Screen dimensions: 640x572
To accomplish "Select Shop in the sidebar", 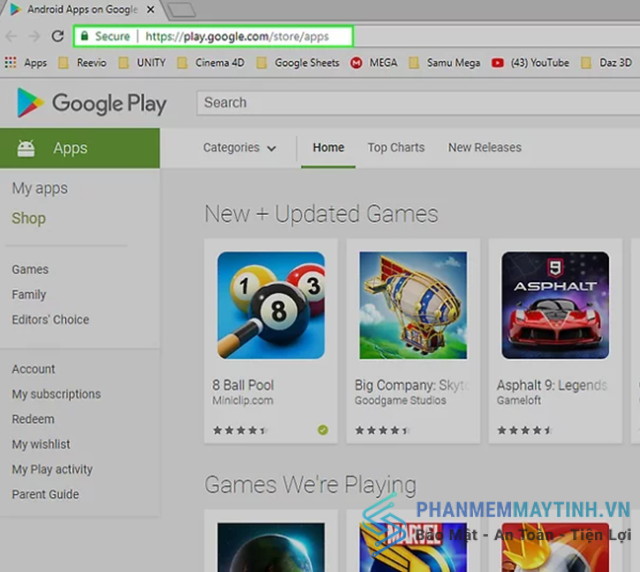I will (x=29, y=218).
